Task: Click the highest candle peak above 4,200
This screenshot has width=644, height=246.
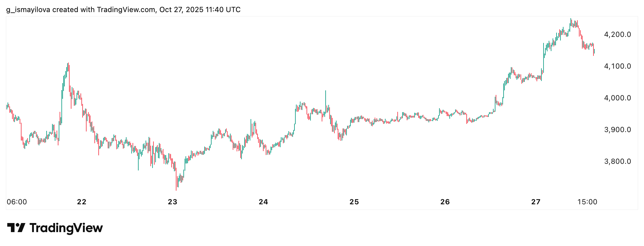Action: tap(571, 19)
